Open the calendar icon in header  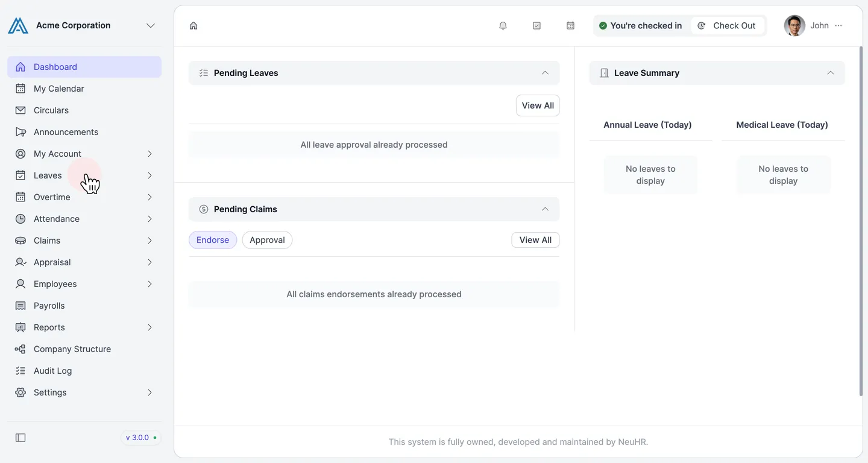570,25
